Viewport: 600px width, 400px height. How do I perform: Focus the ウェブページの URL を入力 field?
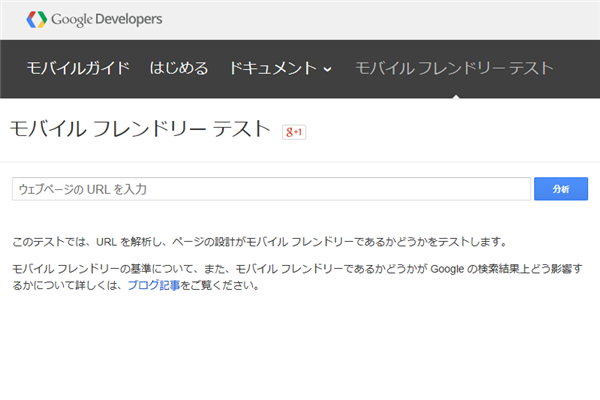[x=271, y=189]
